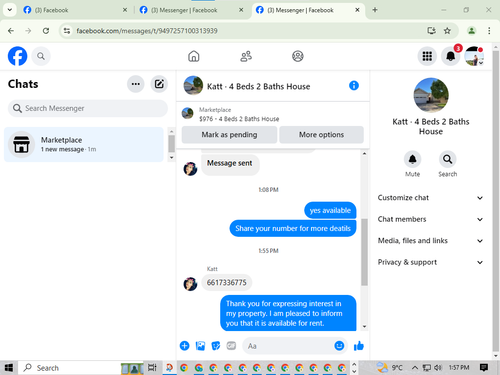Open Chats options three-dot button
This screenshot has height=375, width=500.
click(136, 84)
